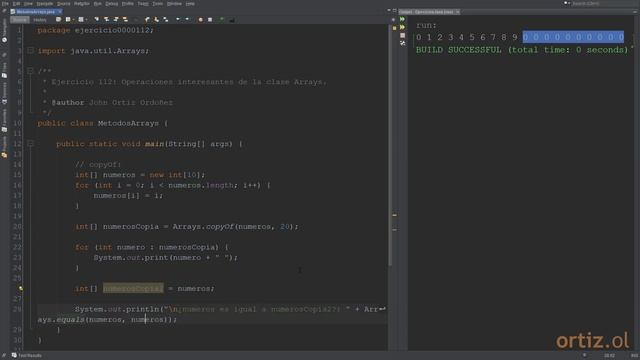Click the Arrays.copyOf call on line 20
The width and height of the screenshot is (640, 360).
coord(235,227)
